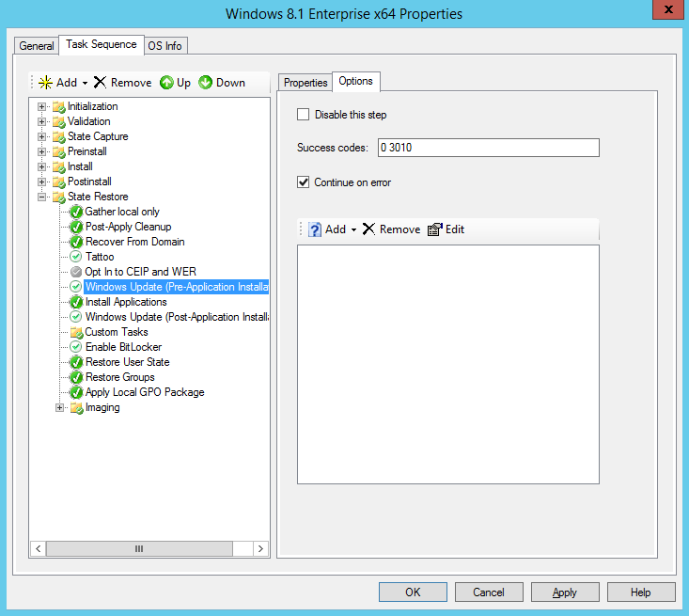
Task: Click the scroll right arrow of tree
Action: point(260,548)
